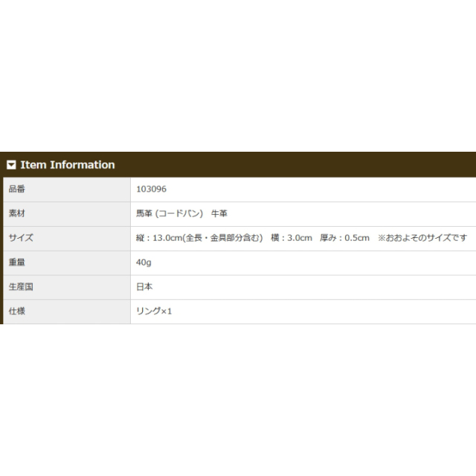Select the country value 日本
Image resolution: width=476 pixels, height=476 pixels.
[x=144, y=287]
